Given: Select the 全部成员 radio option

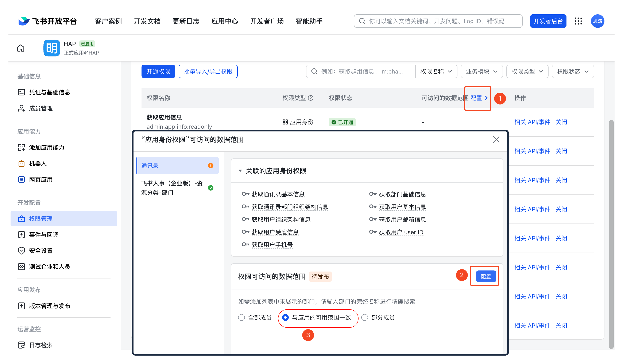Looking at the screenshot, I should pyautogui.click(x=241, y=318).
